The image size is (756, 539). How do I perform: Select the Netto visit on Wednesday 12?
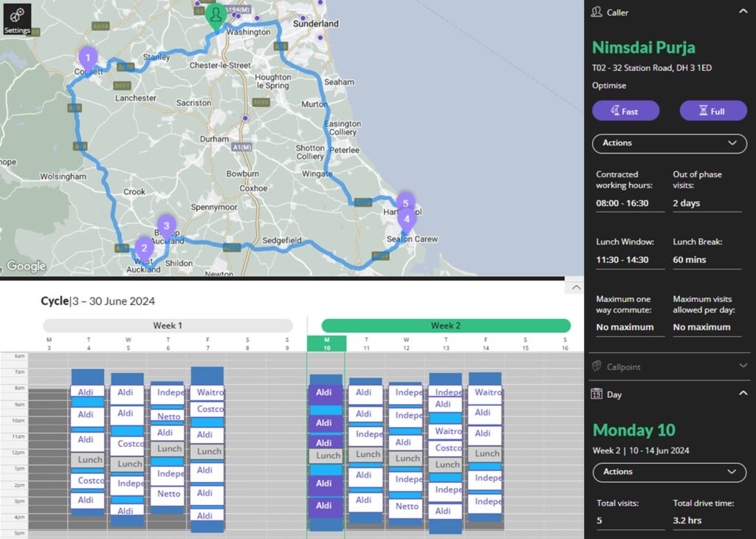(x=406, y=508)
